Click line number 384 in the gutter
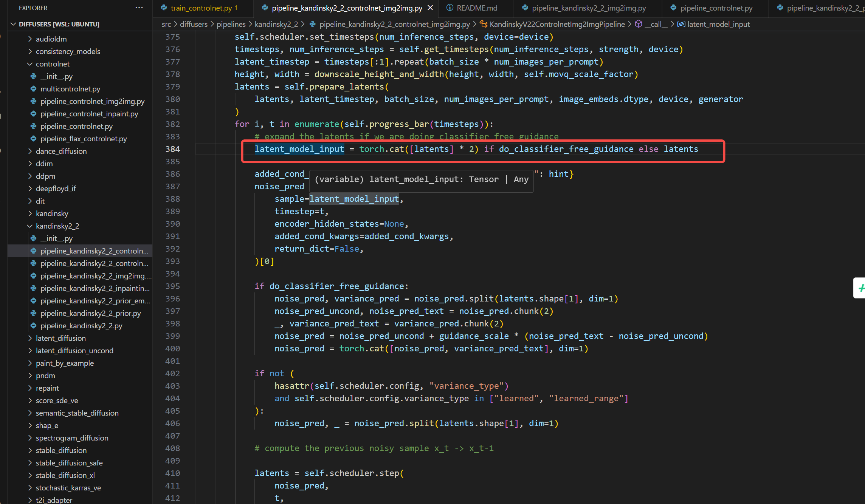The width and height of the screenshot is (865, 504). pyautogui.click(x=173, y=149)
